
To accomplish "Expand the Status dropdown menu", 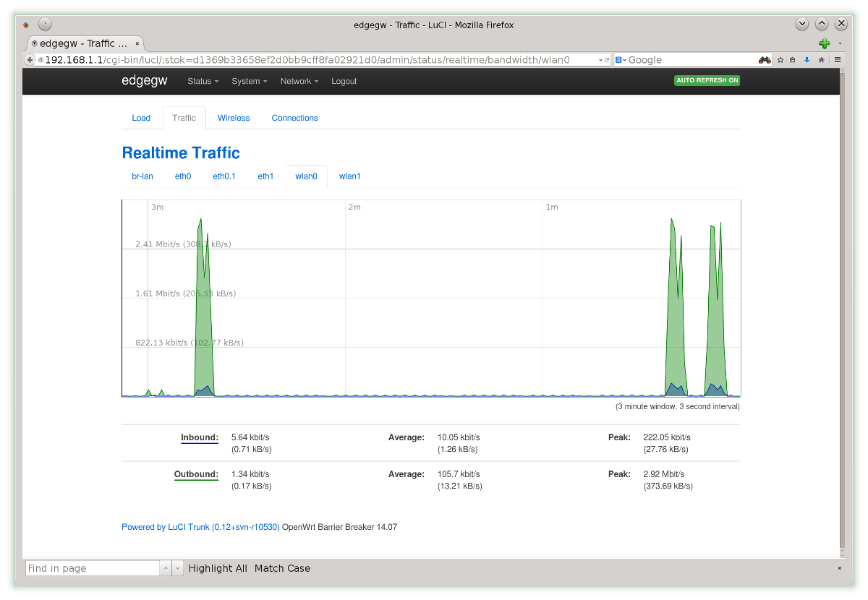I will [203, 81].
